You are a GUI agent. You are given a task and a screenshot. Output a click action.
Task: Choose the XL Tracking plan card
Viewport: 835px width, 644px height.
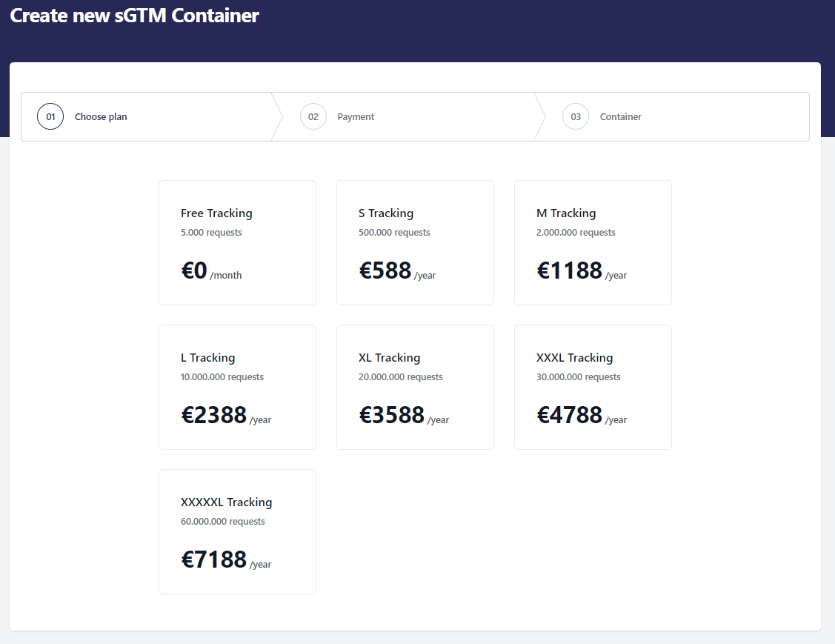pos(415,387)
